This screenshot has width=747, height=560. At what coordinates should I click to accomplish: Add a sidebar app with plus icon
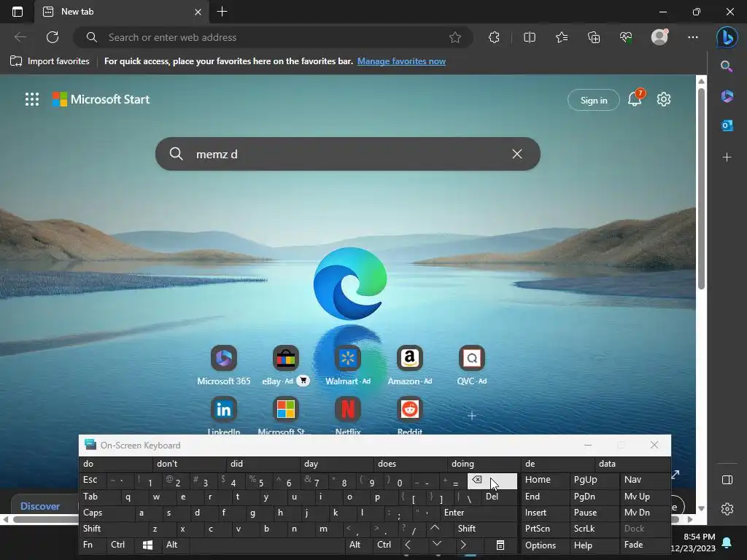click(x=727, y=157)
